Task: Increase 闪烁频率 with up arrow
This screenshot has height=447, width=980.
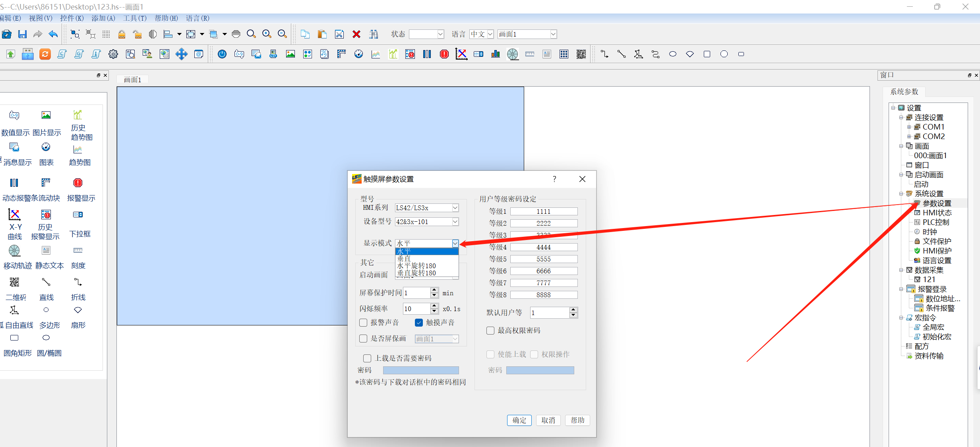Action: point(434,306)
